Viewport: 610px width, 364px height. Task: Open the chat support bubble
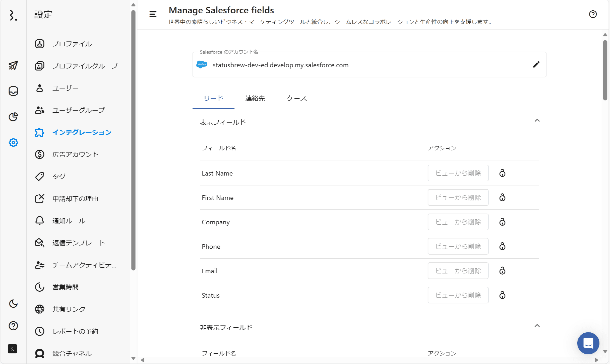[x=588, y=343]
